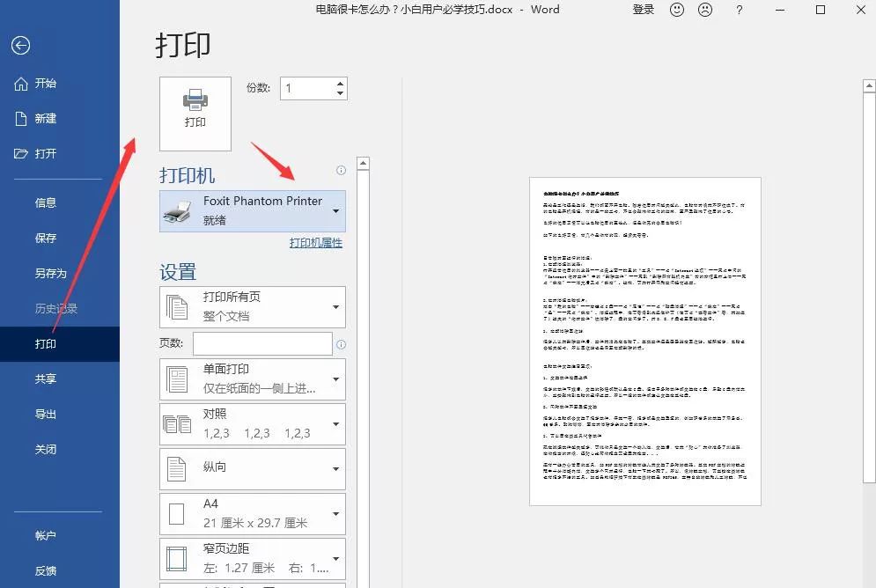Open the Foxit Phantom Printer selection dropdown
This screenshot has height=588, width=876.
click(335, 210)
